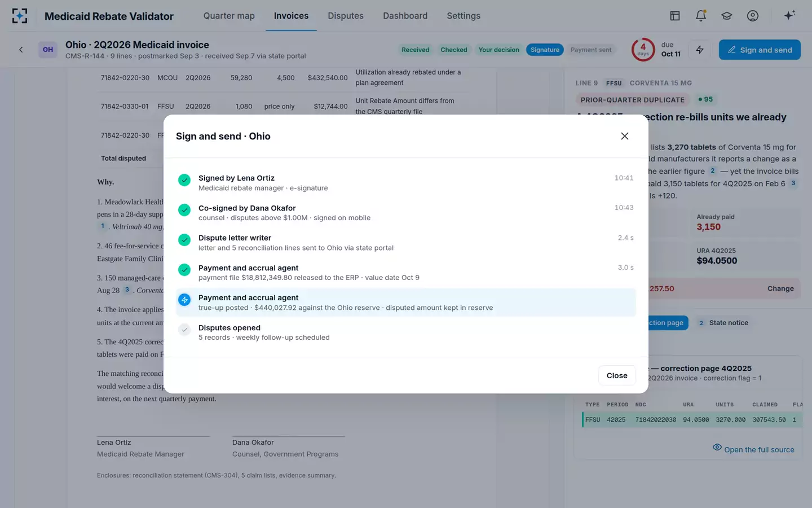This screenshot has width=812, height=508.
Task: Open the user account profile icon
Action: (x=753, y=16)
